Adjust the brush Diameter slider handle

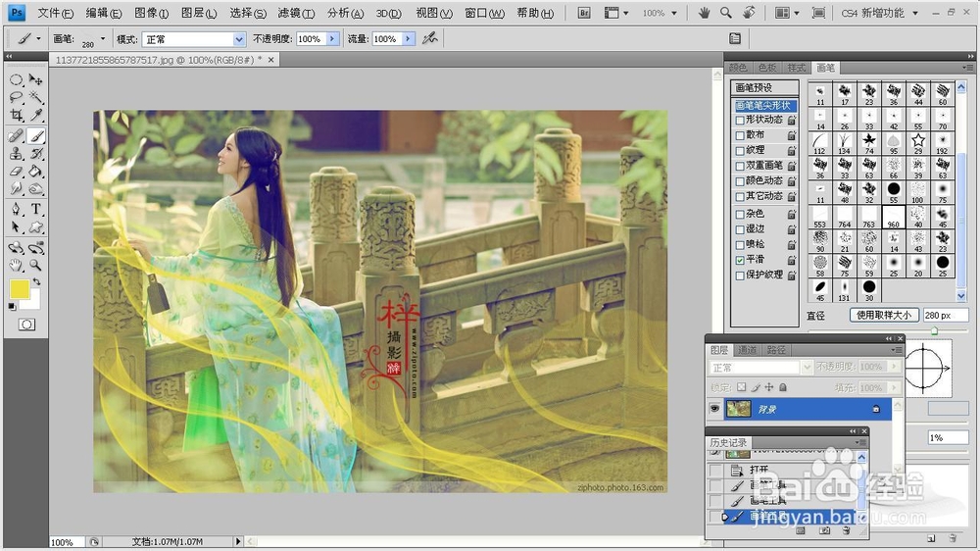click(x=934, y=330)
